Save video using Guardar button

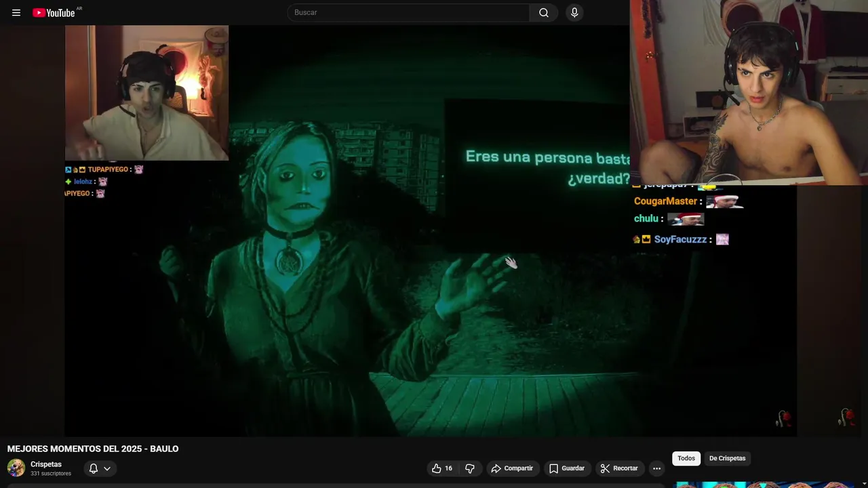point(567,468)
